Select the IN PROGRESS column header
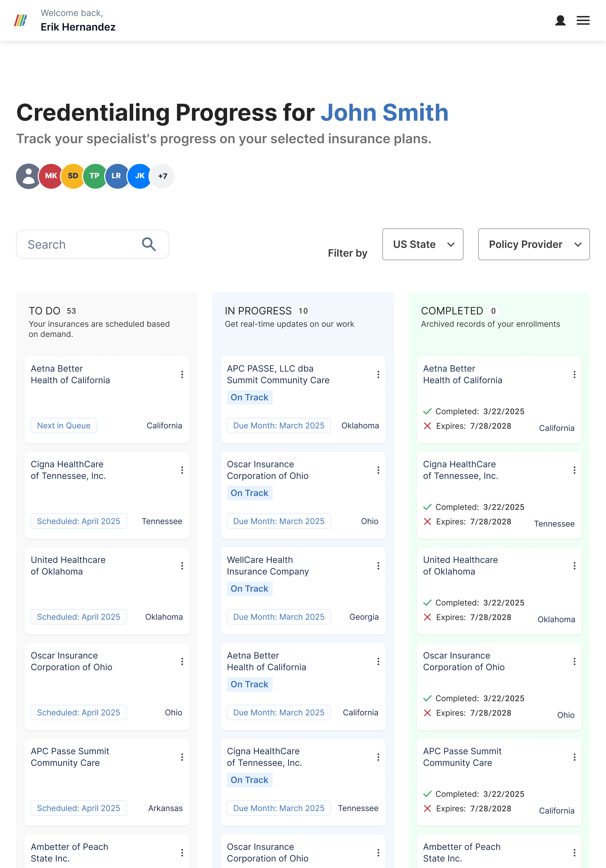The width and height of the screenshot is (606, 868). pos(258,311)
